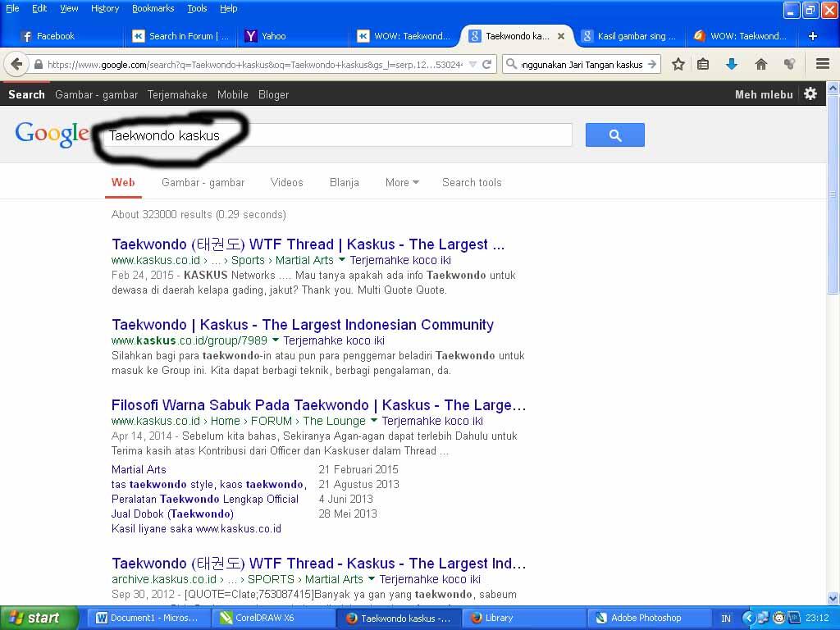Click Terjemahke koco iki for group/7989 result
The height and width of the screenshot is (630, 840).
334,340
